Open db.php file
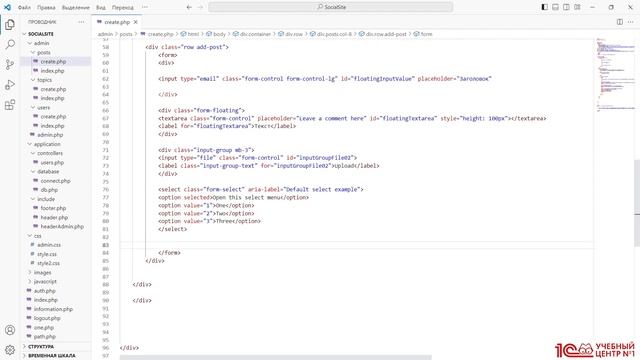This screenshot has height=360, width=640. tap(49, 190)
